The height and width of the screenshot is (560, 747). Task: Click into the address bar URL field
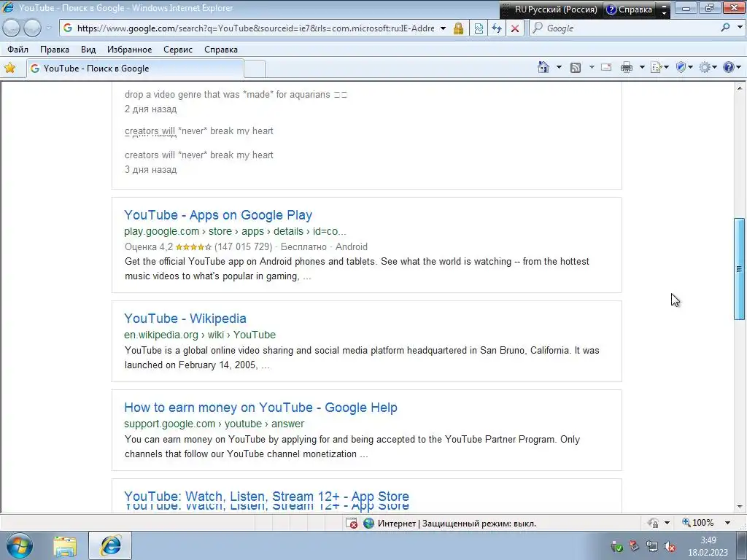click(x=255, y=28)
